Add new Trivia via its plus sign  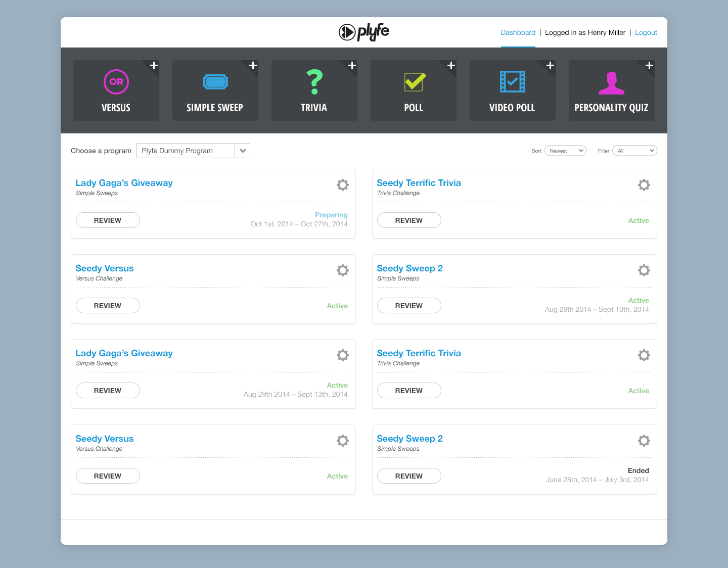pos(352,66)
